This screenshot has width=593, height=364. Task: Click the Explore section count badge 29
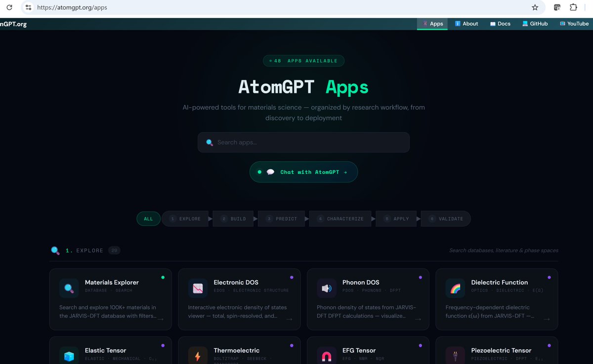pos(114,250)
